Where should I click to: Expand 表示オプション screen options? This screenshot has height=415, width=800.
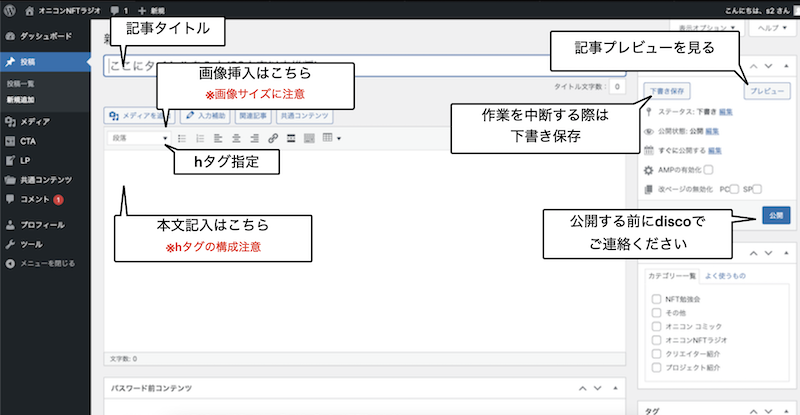[707, 28]
